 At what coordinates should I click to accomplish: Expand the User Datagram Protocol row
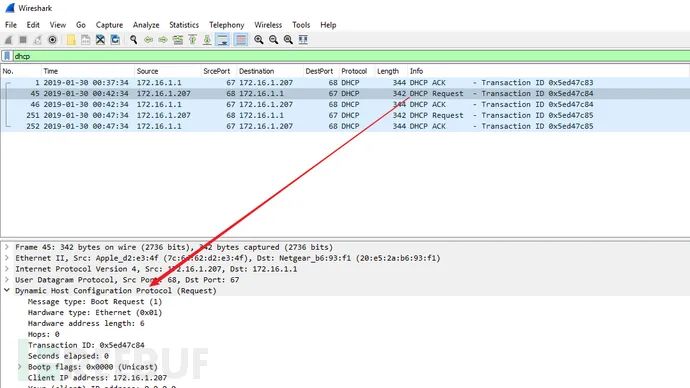point(7,280)
